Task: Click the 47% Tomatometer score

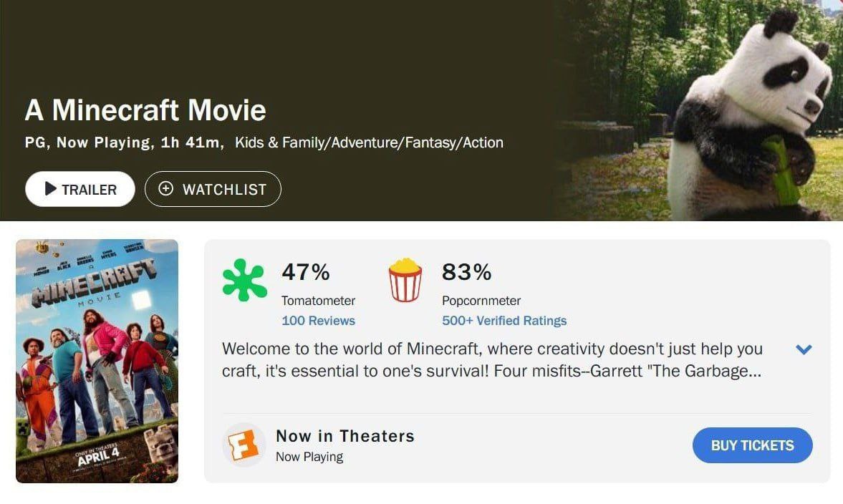Action: pos(305,272)
